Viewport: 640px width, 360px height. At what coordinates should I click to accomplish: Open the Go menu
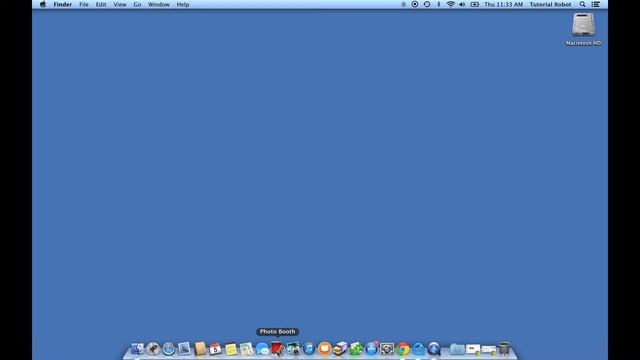(x=137, y=4)
